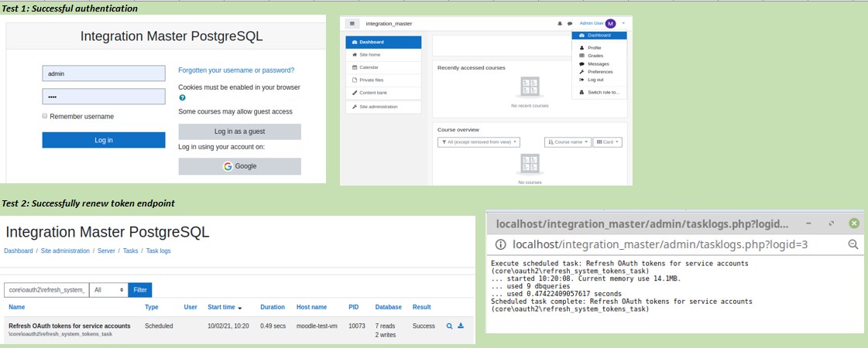The width and height of the screenshot is (868, 348).
Task: Focus the username field containing admin
Action: point(104,73)
